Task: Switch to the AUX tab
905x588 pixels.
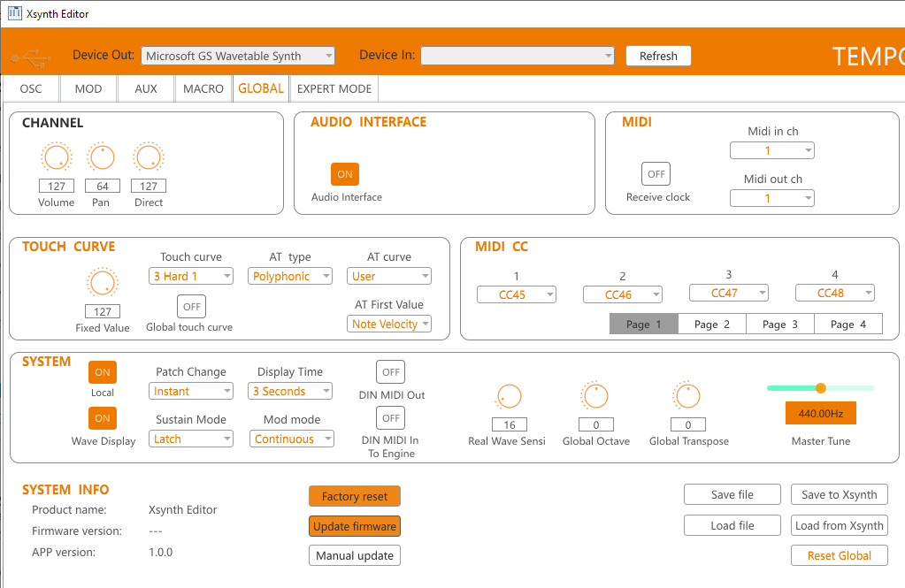Action: [x=146, y=89]
